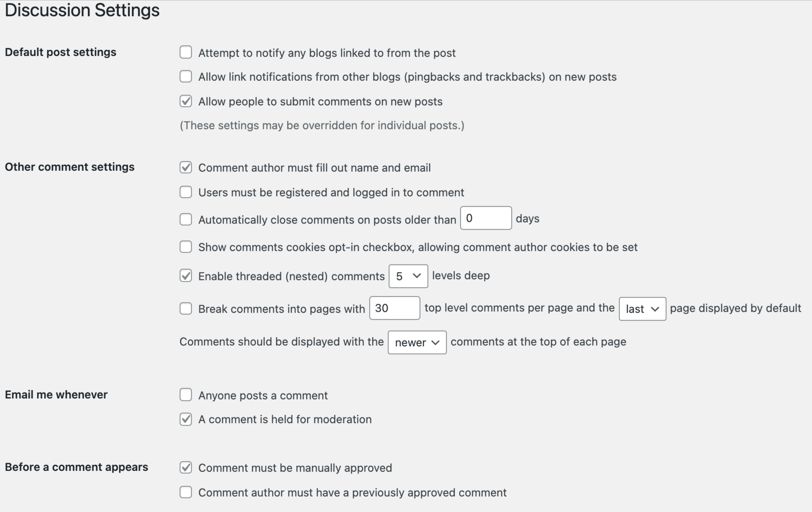Enable email when anyone posts a comment

(186, 395)
